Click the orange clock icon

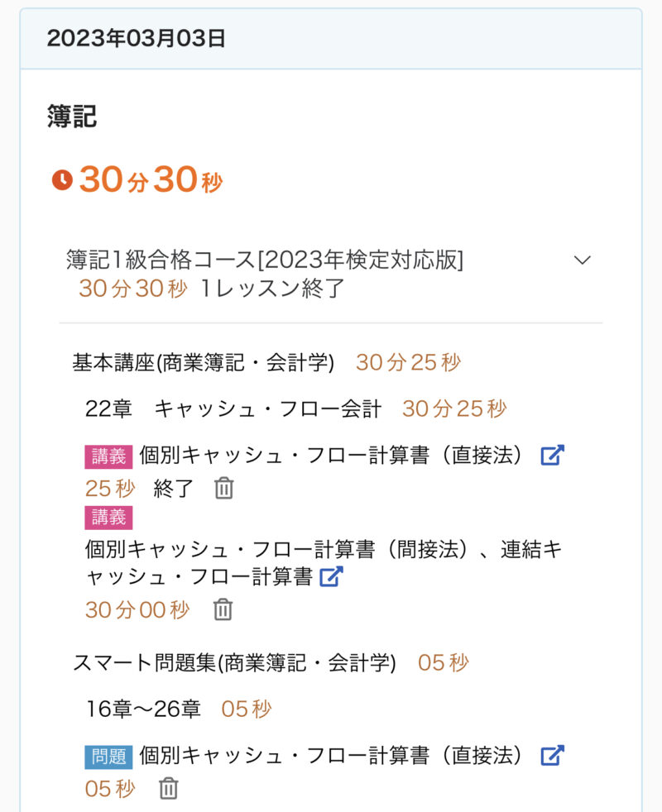[x=62, y=180]
